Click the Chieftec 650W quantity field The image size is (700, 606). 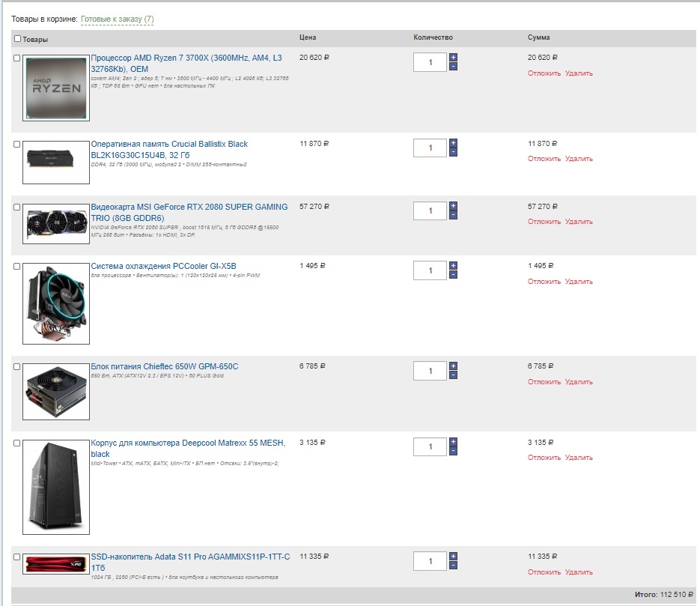(x=430, y=371)
